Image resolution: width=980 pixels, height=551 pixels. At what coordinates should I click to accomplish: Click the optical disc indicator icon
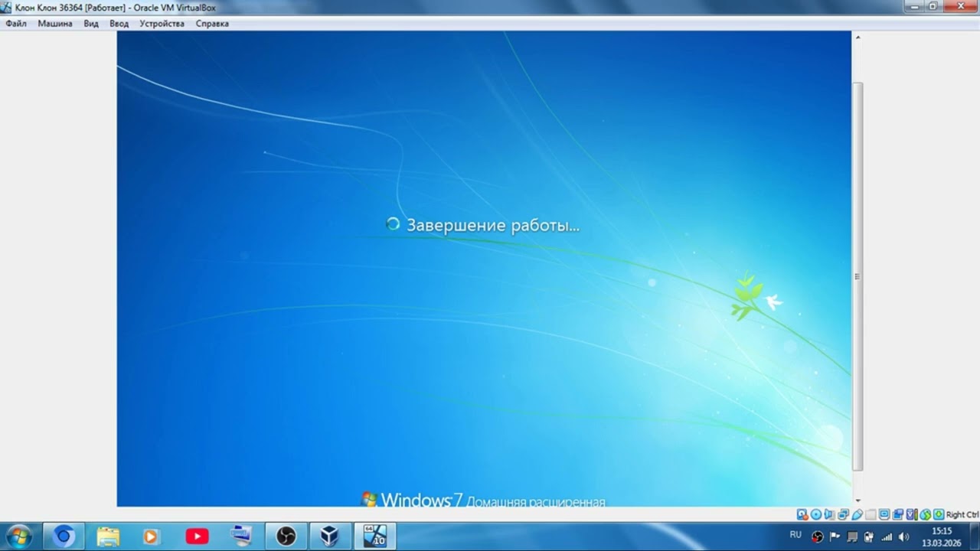pyautogui.click(x=816, y=514)
